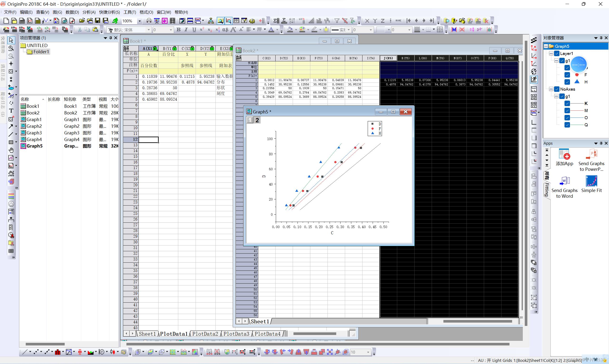Uncheck the NoAxes layer checkbox
The image size is (609, 364).
tap(557, 89)
